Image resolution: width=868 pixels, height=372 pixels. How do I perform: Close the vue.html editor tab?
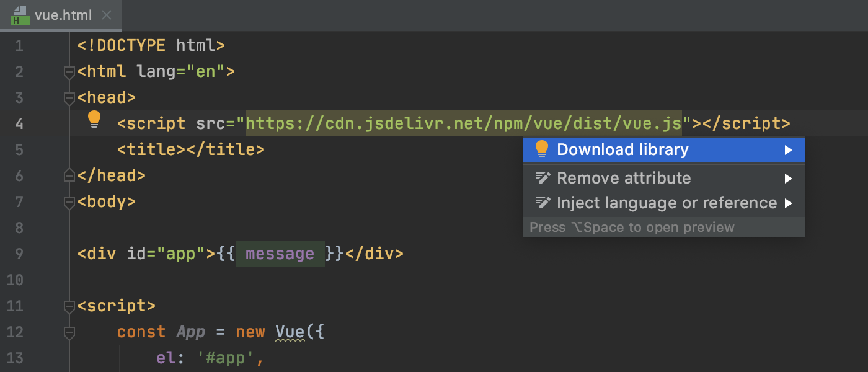107,15
